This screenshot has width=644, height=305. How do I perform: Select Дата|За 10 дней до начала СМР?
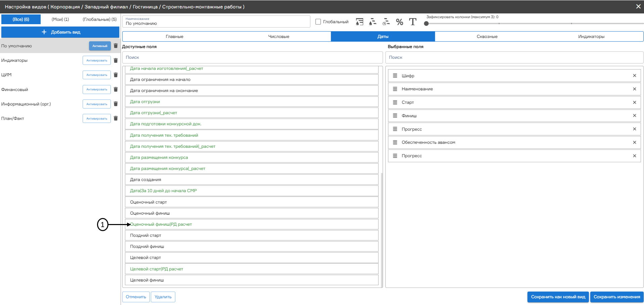[x=252, y=191]
